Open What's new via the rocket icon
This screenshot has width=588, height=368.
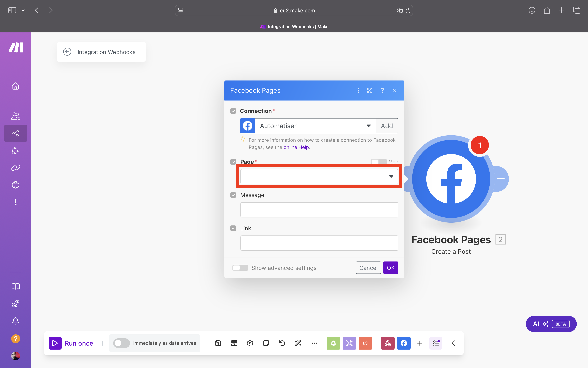point(16,304)
